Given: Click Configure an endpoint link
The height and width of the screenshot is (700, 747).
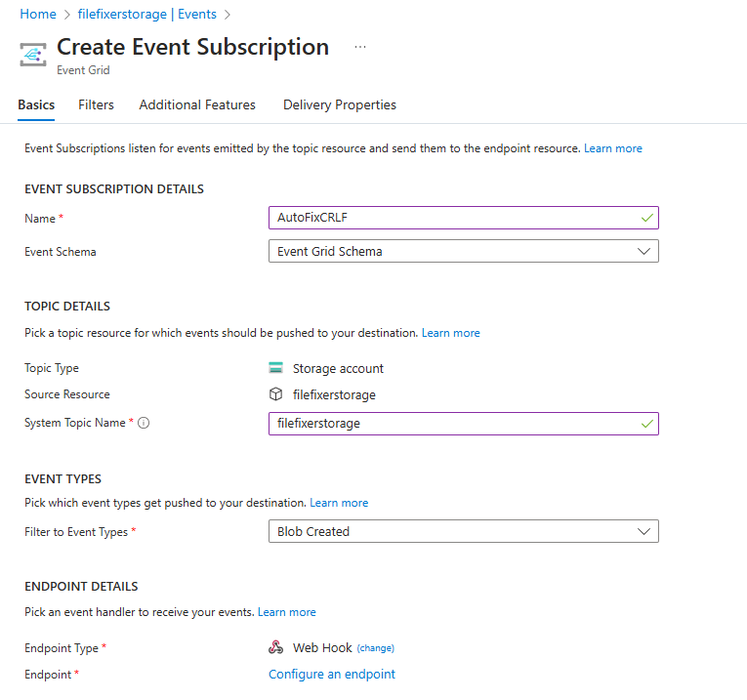Looking at the screenshot, I should [x=332, y=675].
